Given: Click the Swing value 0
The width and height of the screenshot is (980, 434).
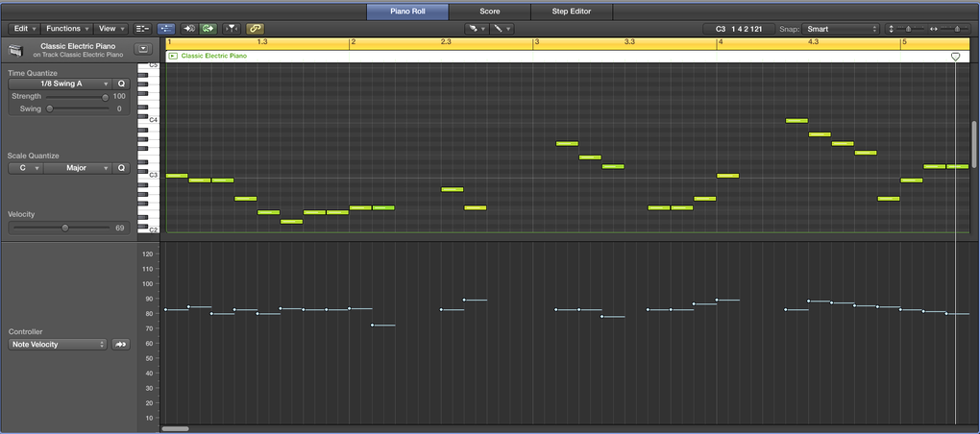Looking at the screenshot, I should point(119,108).
